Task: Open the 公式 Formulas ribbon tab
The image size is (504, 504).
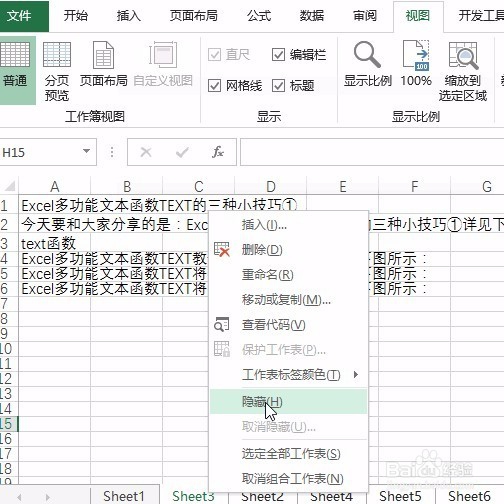Action: 259,16
